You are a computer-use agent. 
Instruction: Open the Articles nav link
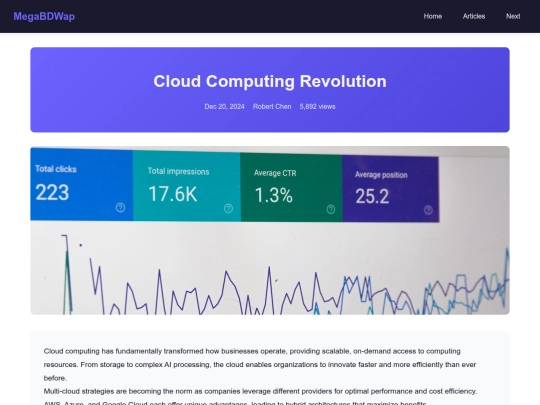coord(474,16)
